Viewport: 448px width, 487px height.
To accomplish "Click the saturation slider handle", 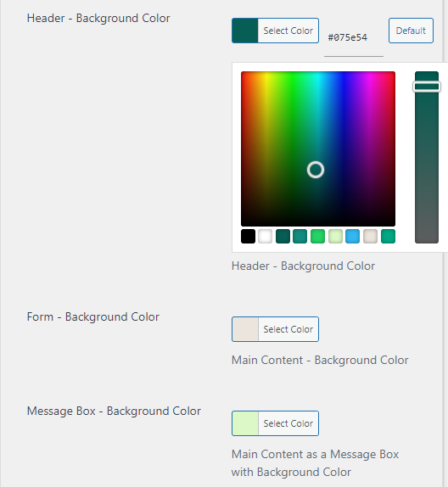I will pyautogui.click(x=427, y=87).
